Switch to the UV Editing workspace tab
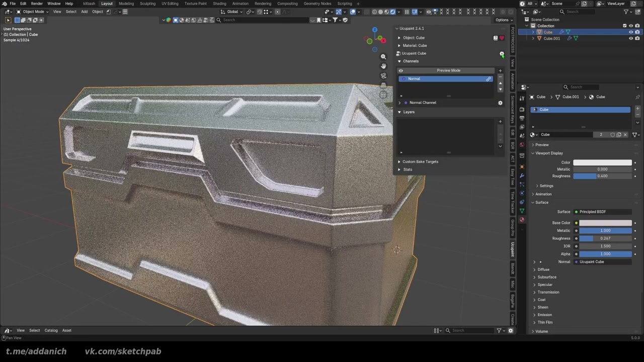Image resolution: width=644 pixels, height=362 pixels. click(170, 4)
